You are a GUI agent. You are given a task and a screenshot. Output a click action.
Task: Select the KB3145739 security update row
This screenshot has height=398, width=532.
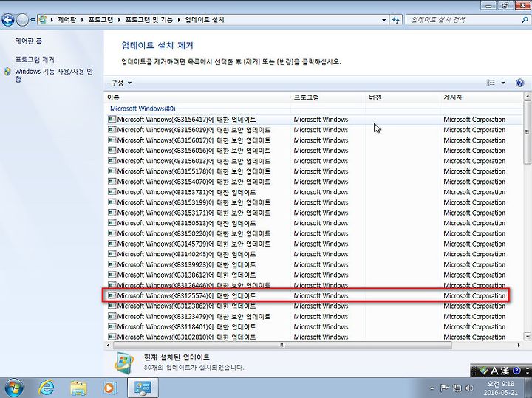(x=314, y=244)
